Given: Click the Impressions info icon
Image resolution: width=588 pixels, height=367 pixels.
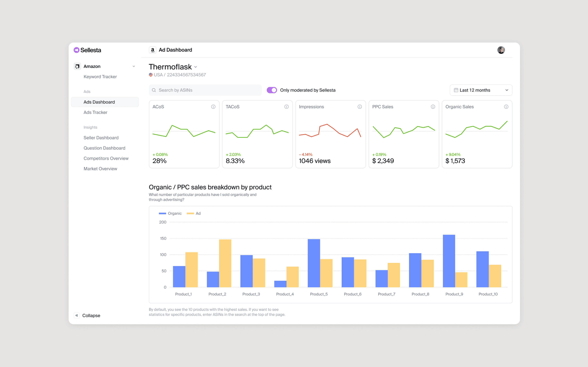Looking at the screenshot, I should point(360,107).
